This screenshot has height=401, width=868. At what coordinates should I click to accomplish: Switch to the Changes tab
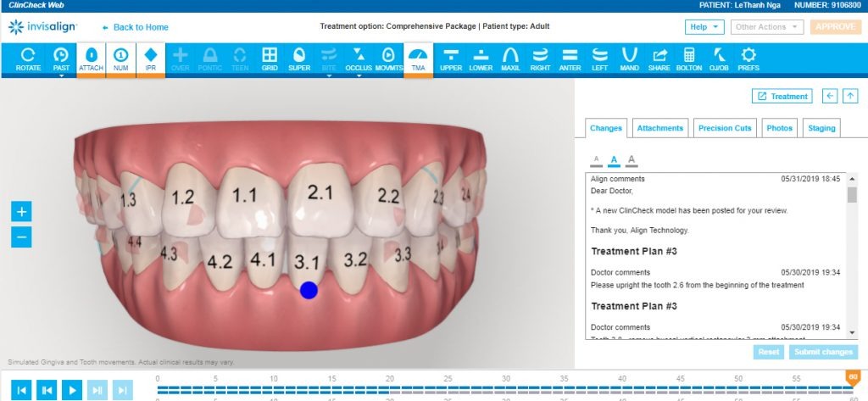pos(605,128)
